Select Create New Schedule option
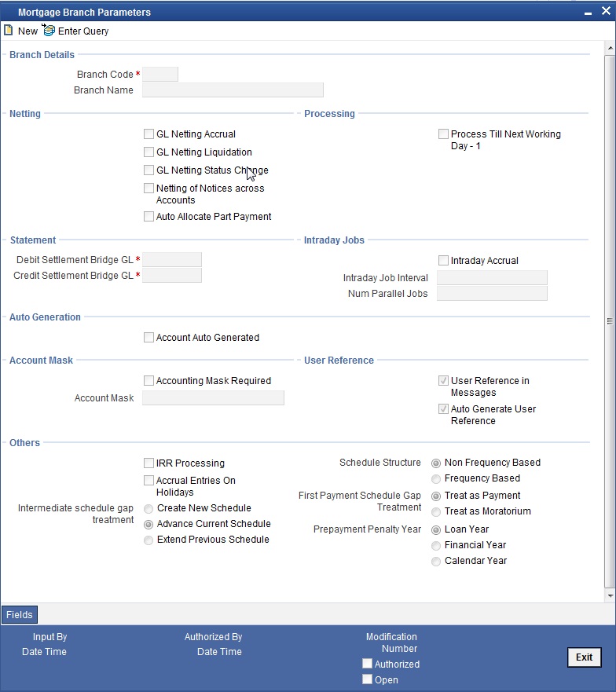Screen dimensions: 616x692 pos(148,509)
